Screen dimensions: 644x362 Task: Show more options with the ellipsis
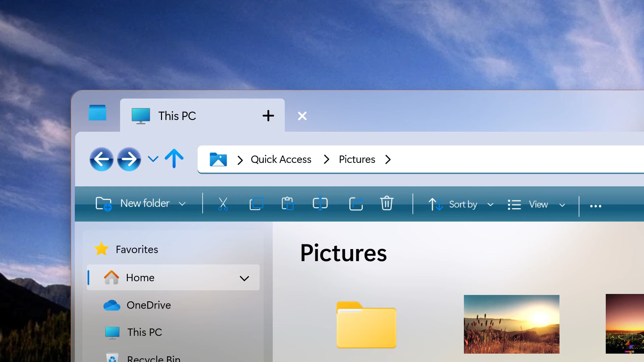point(595,206)
